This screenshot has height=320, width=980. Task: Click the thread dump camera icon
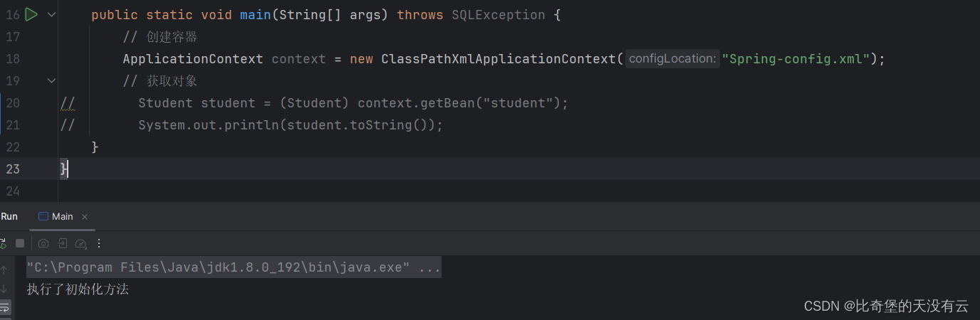coord(43,243)
